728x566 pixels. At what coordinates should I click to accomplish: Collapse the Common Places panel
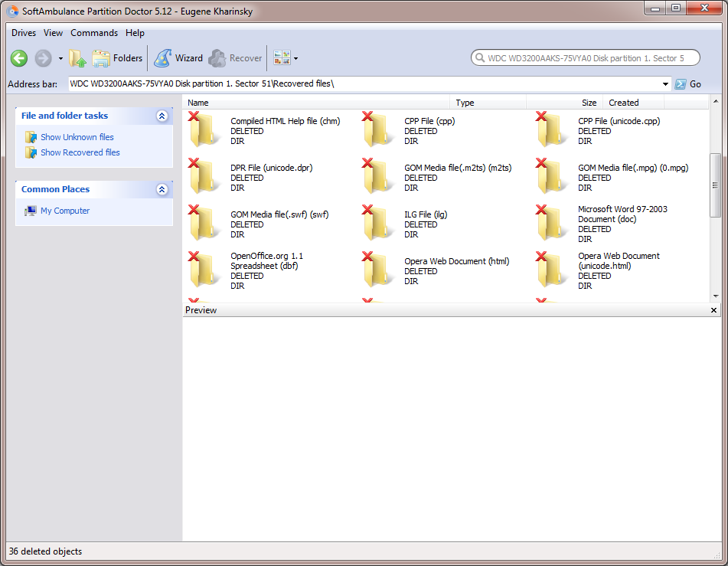click(x=162, y=189)
